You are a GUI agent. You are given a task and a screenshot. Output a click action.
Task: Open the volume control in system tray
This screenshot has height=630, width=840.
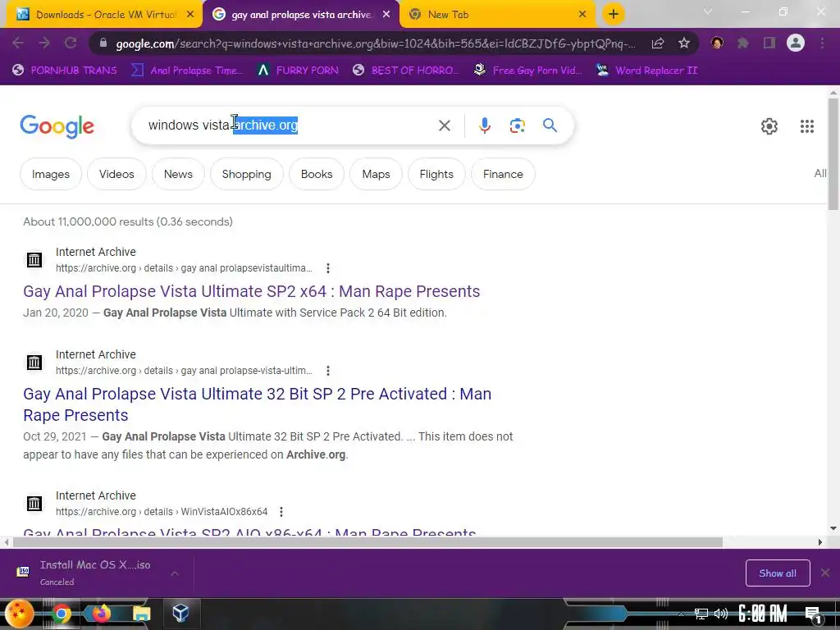click(x=720, y=614)
